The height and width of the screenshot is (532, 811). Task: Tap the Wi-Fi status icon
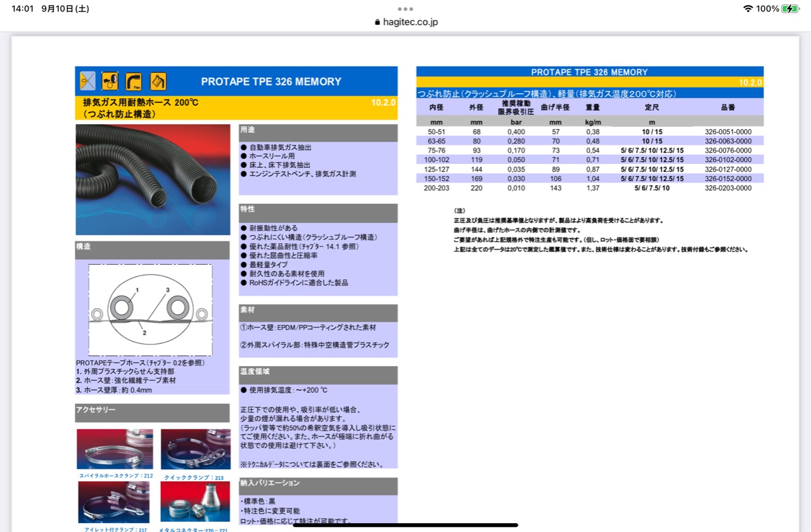(x=748, y=9)
